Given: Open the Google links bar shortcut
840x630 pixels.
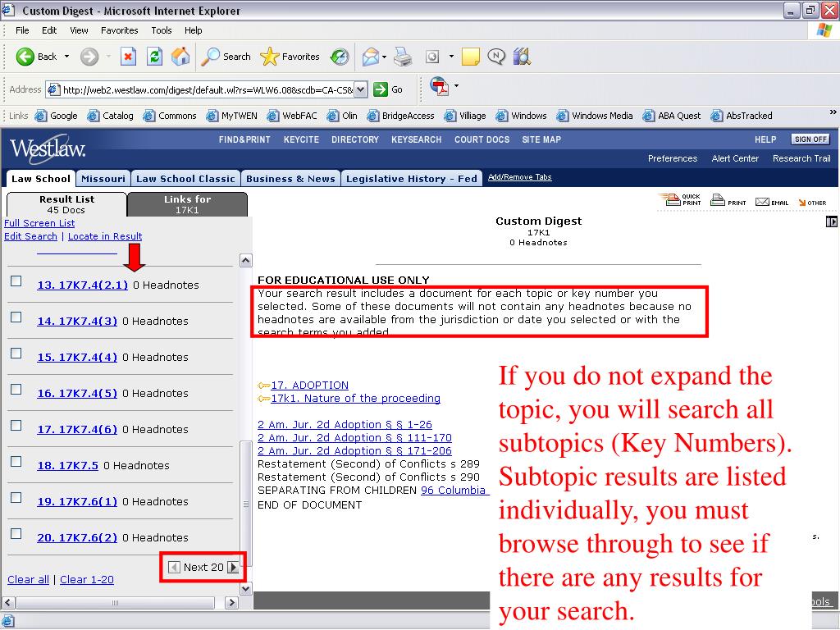Looking at the screenshot, I should (57, 116).
